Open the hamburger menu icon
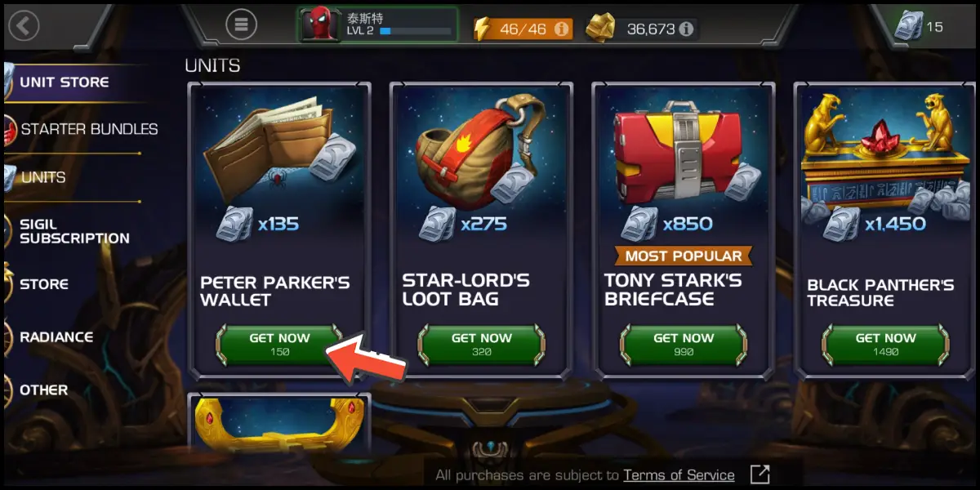This screenshot has width=980, height=490. pos(241,24)
